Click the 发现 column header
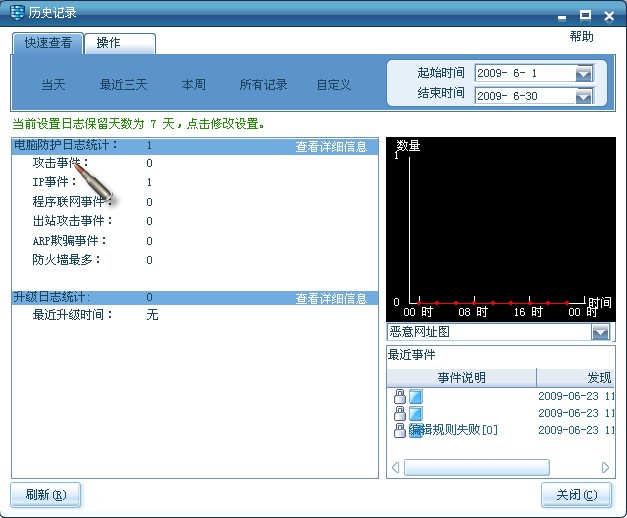The height and width of the screenshot is (518, 627). point(575,378)
